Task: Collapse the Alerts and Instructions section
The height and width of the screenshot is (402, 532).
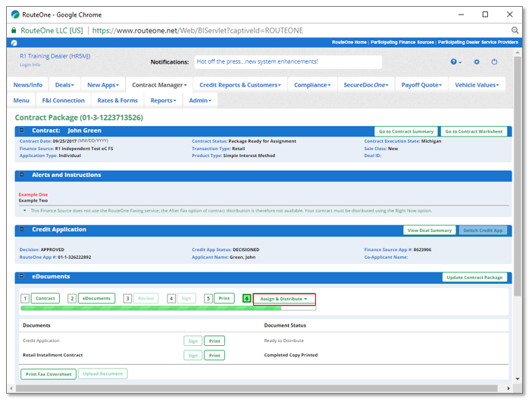Action: click(x=22, y=174)
